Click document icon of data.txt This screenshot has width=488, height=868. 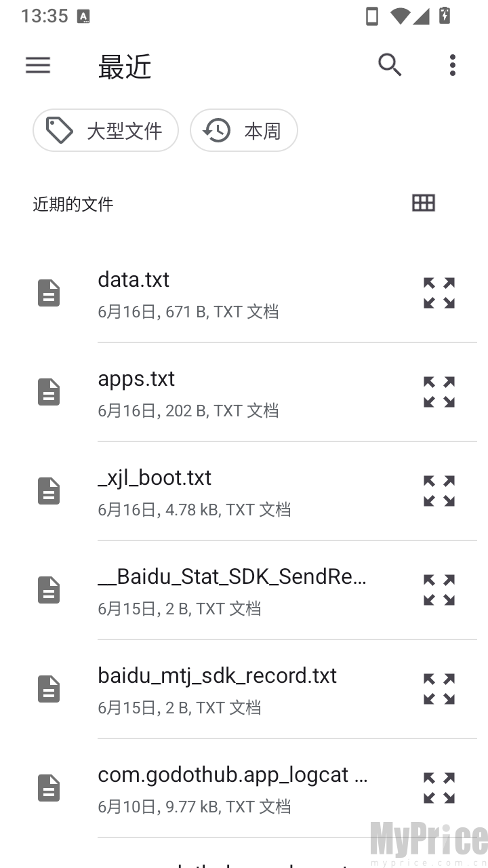[x=49, y=293]
